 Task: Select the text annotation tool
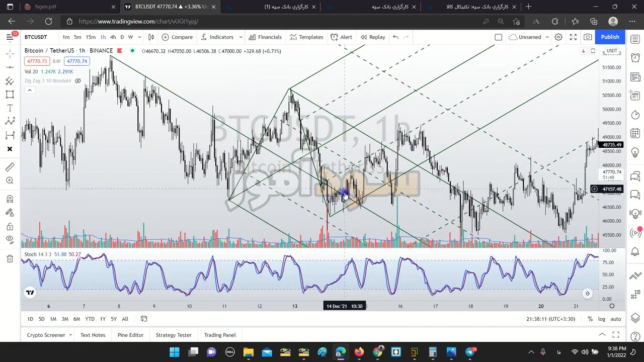click(10, 108)
